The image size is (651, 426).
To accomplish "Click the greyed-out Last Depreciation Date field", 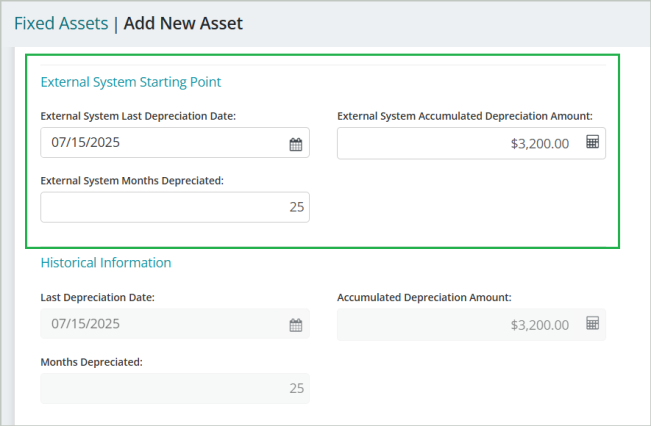I will pyautogui.click(x=160, y=324).
